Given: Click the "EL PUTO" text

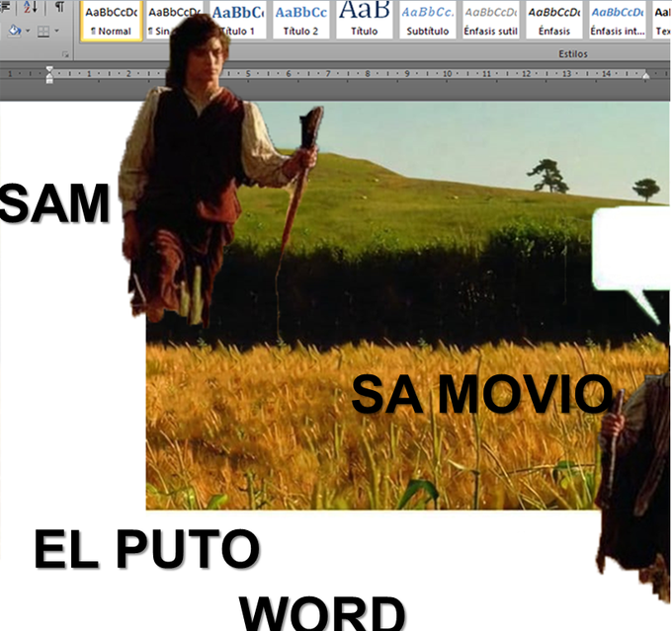Looking at the screenshot, I should tap(147, 549).
